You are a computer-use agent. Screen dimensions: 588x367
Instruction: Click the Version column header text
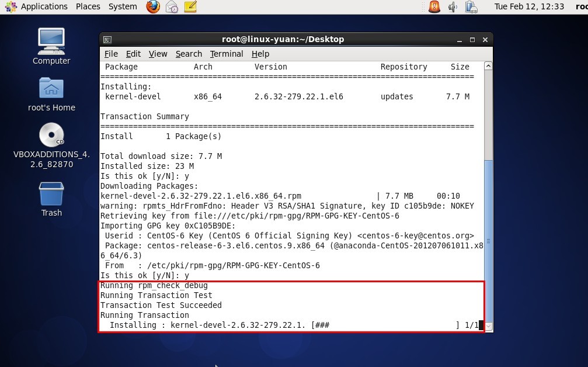[271, 67]
